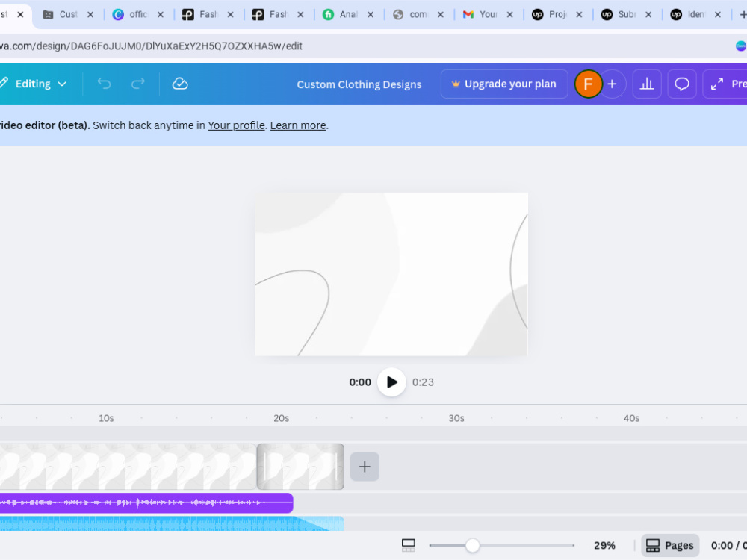Jump to the 10s timeline marker
This screenshot has width=747, height=560.
pos(106,418)
